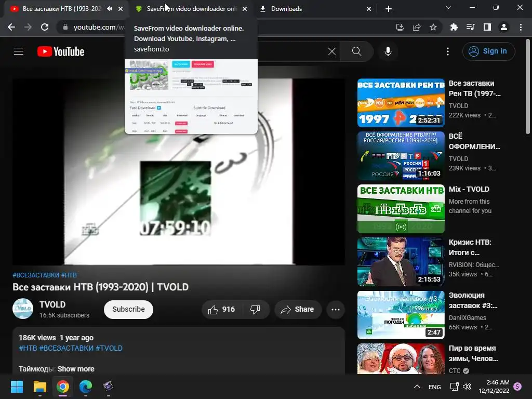Open Кризис НТВ: Итоги video title

pos(470,247)
